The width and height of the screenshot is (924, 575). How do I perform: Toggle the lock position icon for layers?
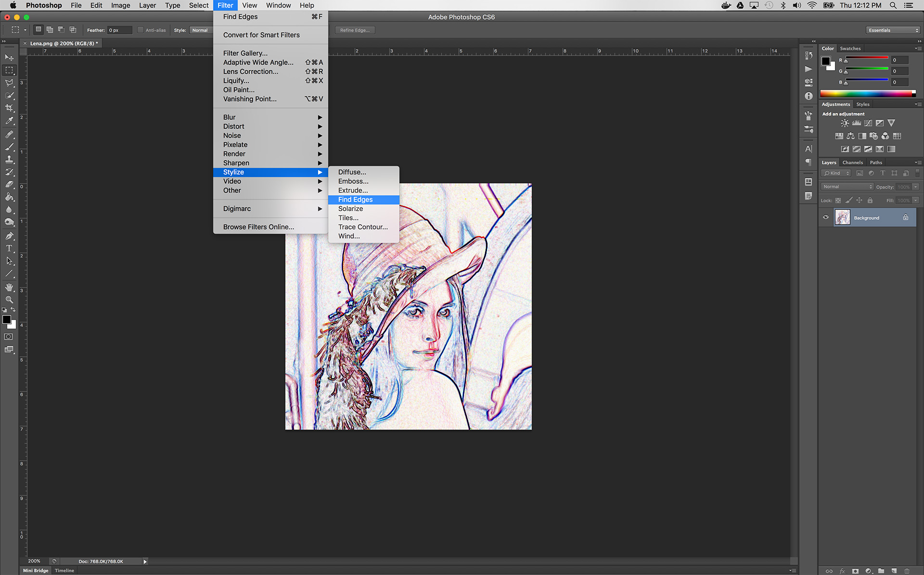click(x=860, y=200)
